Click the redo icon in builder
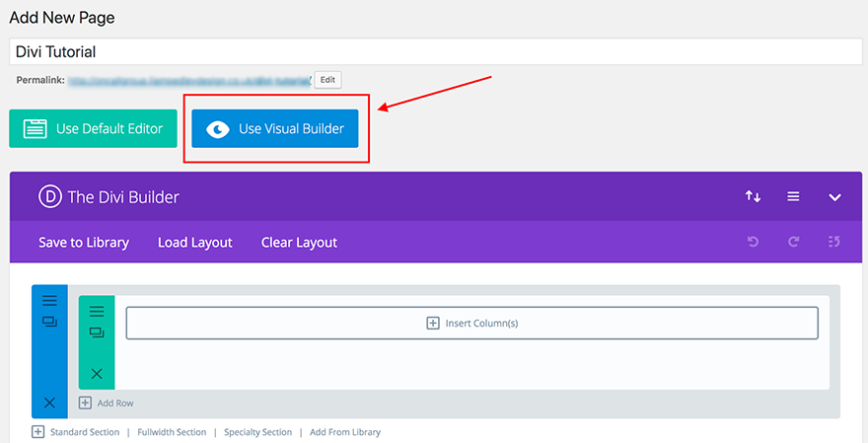The height and width of the screenshot is (443, 868). click(x=794, y=242)
